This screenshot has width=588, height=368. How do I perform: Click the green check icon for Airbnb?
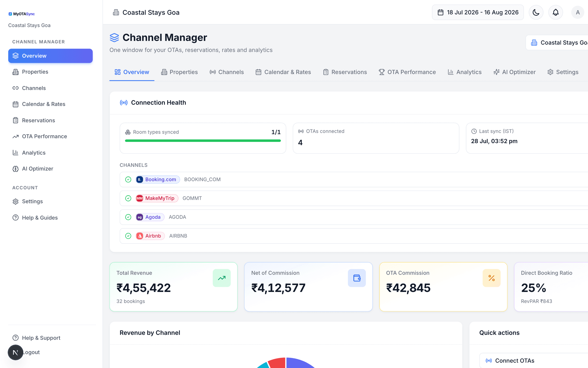[x=128, y=236]
